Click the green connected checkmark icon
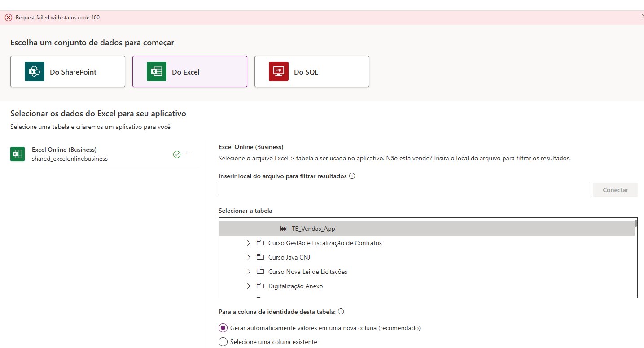The height and width of the screenshot is (348, 644). pos(177,154)
